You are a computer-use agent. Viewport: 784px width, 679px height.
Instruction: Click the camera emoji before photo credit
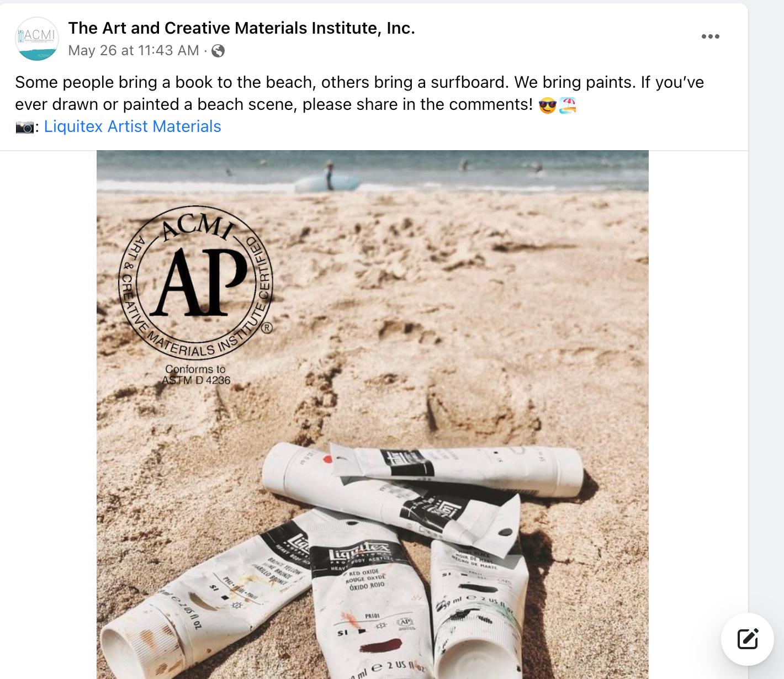[25, 127]
